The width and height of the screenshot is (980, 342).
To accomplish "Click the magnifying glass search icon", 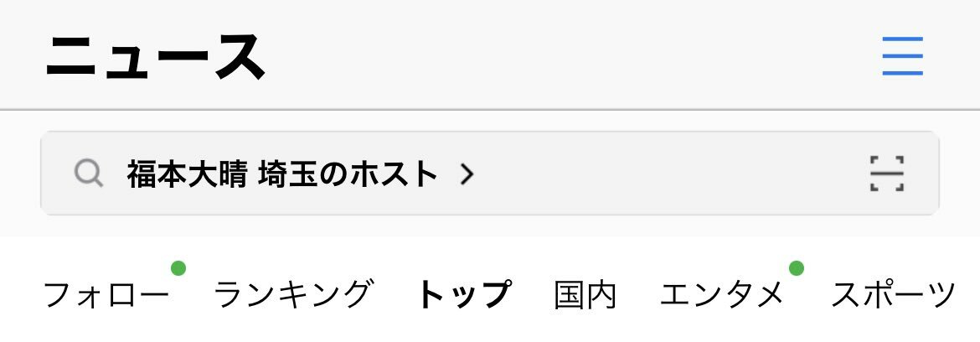I will point(89,174).
